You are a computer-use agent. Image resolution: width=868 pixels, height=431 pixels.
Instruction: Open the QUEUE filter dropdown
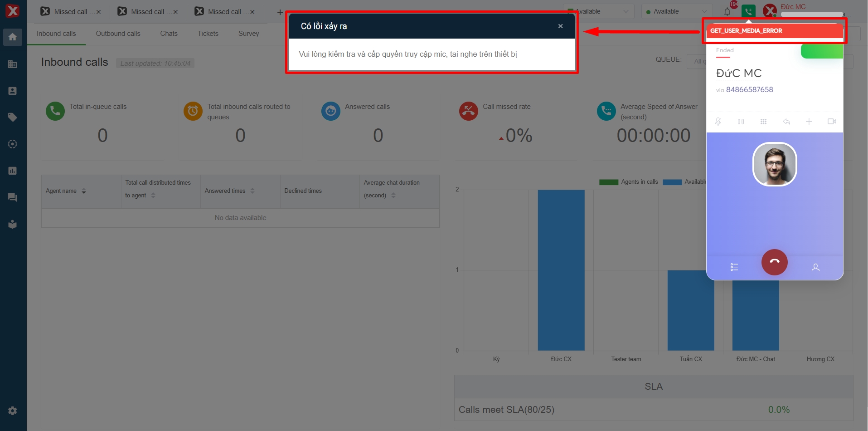pos(697,61)
